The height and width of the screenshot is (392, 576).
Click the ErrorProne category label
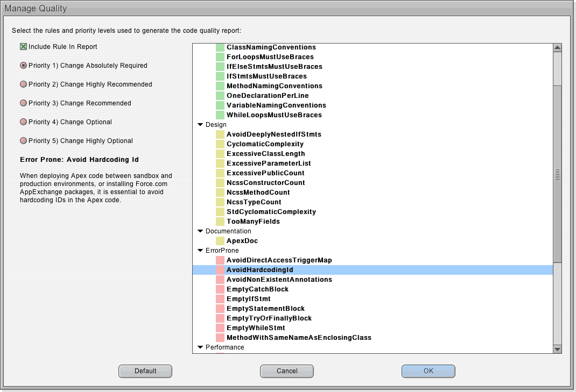(x=222, y=251)
